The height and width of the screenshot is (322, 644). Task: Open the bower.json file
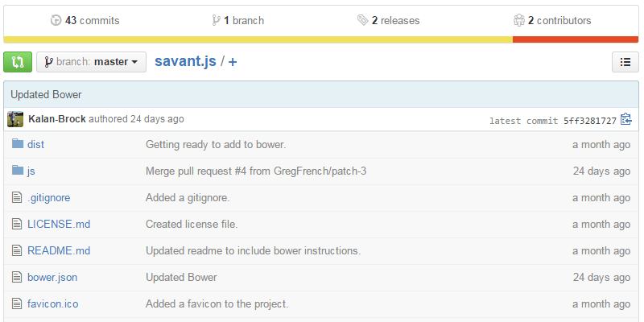point(52,277)
